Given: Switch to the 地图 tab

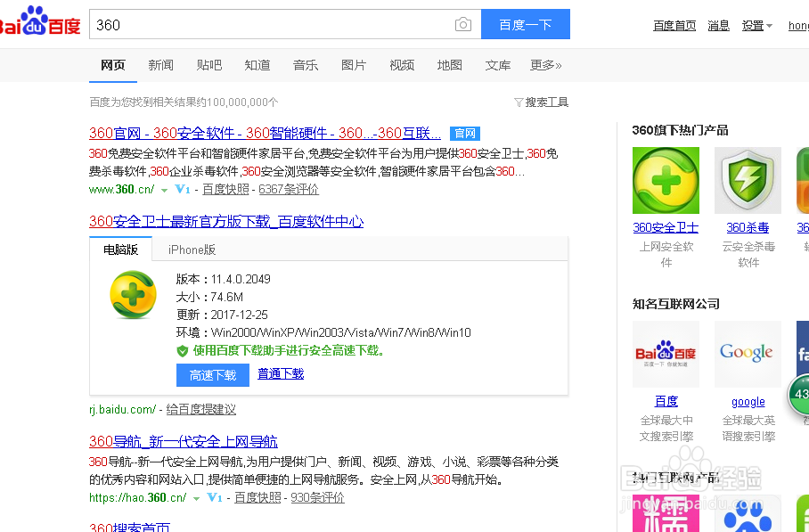Looking at the screenshot, I should [449, 65].
